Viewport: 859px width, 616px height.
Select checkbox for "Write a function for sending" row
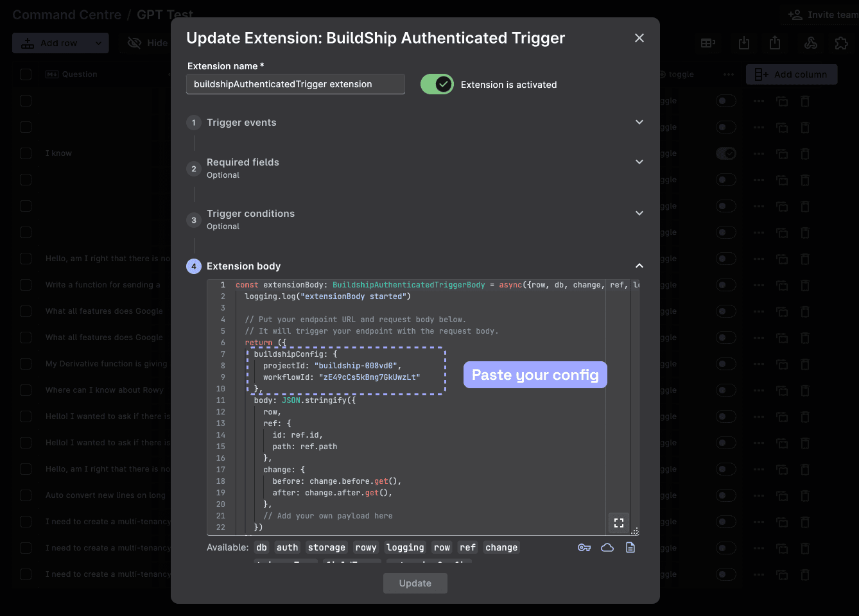[x=26, y=285]
